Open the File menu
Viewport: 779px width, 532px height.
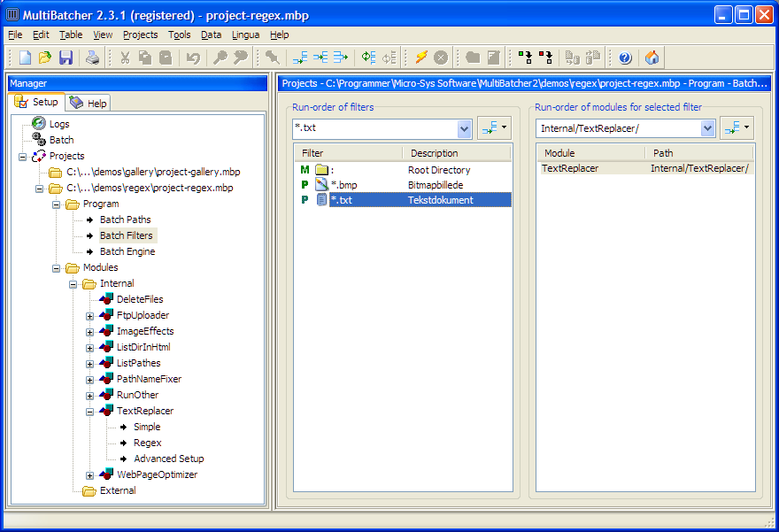pos(15,35)
